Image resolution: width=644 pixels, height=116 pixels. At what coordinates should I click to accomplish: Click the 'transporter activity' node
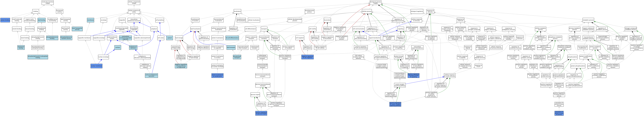[x=59, y=11]
